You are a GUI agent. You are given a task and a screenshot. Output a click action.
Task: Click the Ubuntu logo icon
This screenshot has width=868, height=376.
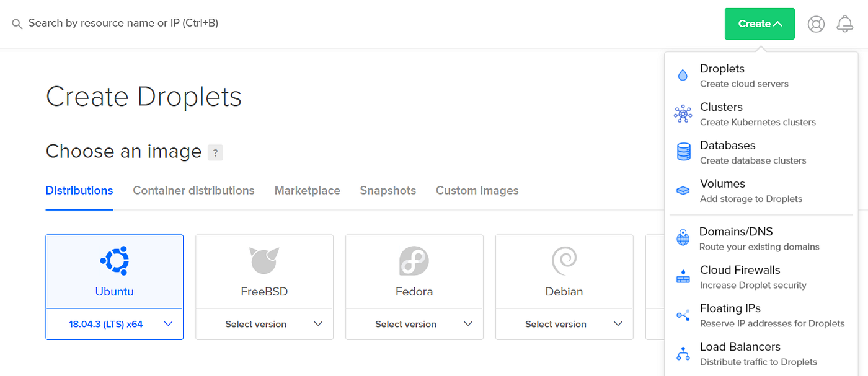click(115, 261)
